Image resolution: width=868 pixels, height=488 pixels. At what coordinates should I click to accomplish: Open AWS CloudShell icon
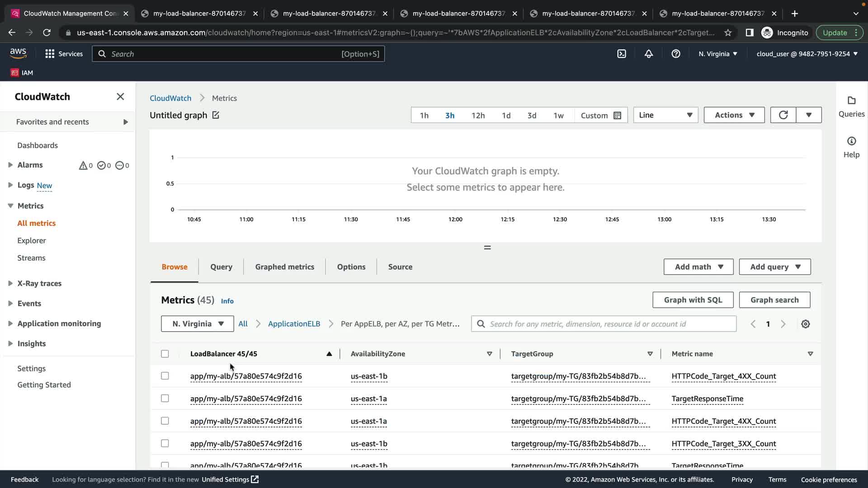[622, 54]
